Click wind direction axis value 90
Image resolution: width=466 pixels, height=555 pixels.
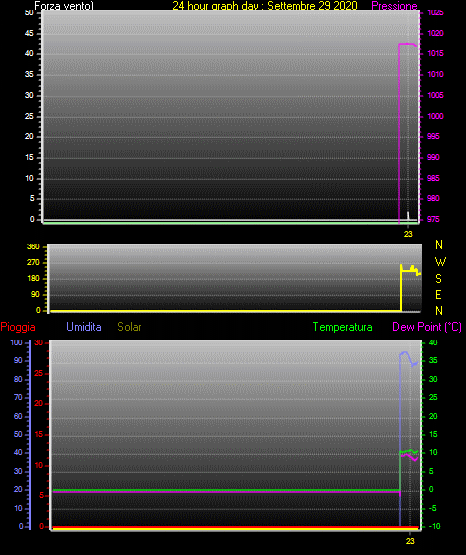[x=35, y=294]
